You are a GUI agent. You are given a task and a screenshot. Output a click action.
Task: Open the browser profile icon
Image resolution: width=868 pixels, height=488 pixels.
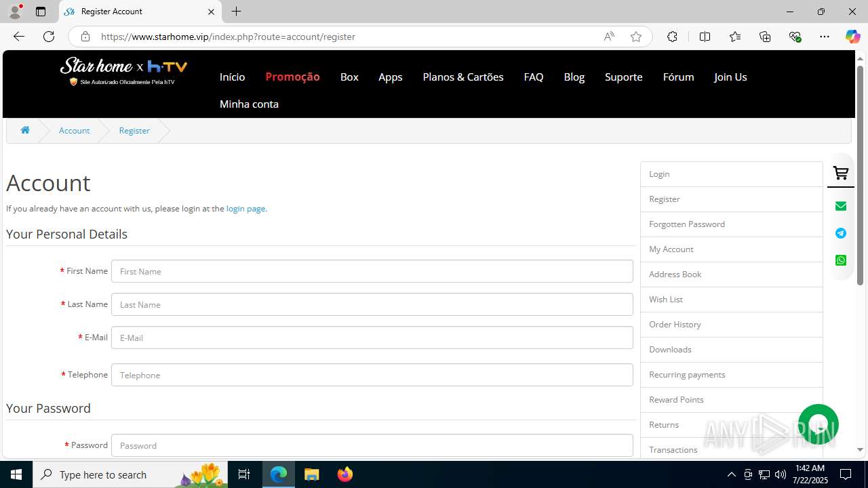click(x=15, y=12)
